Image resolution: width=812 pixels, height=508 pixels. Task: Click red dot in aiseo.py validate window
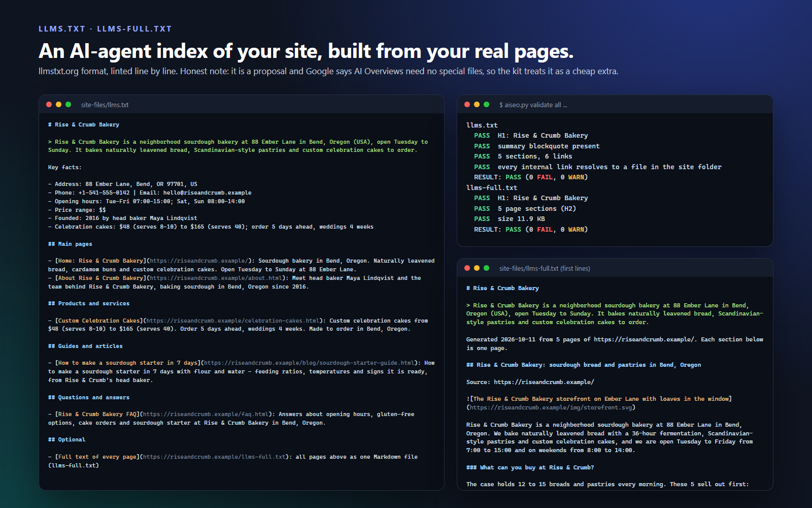pos(467,105)
